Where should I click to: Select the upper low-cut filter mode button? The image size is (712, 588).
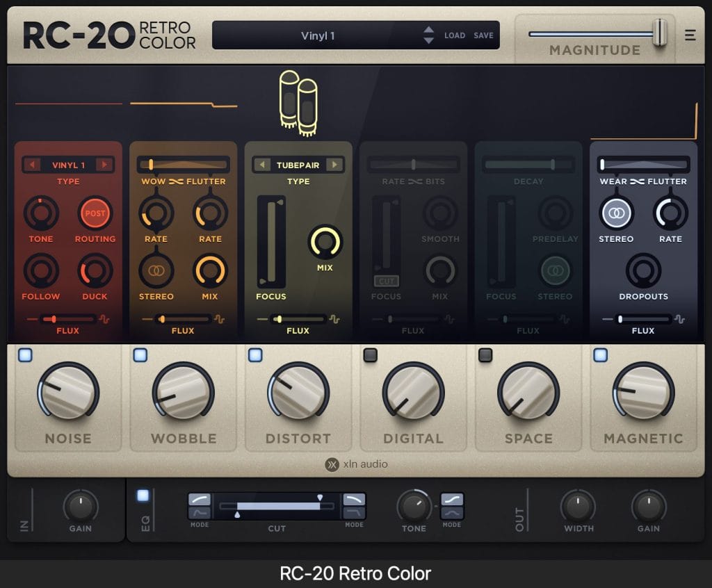200,500
